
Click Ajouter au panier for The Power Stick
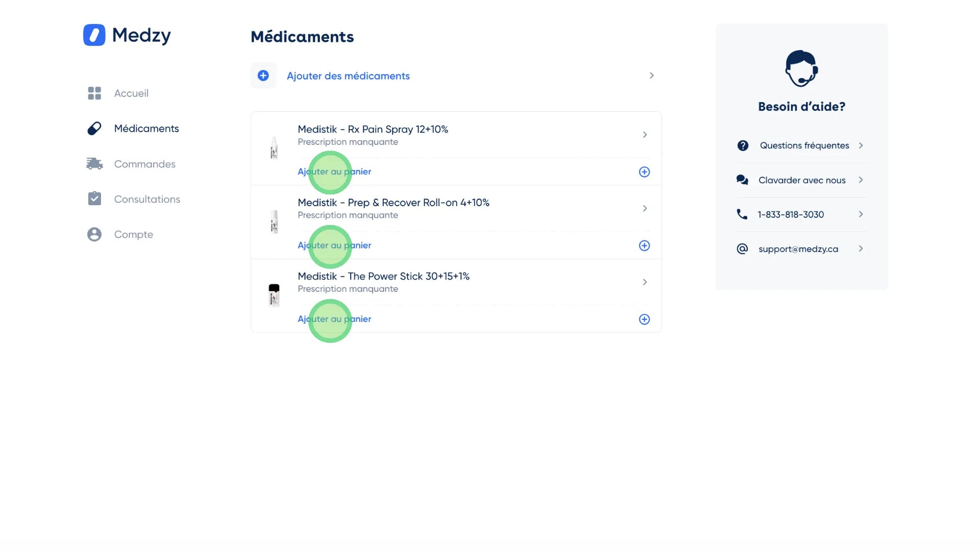[334, 319]
